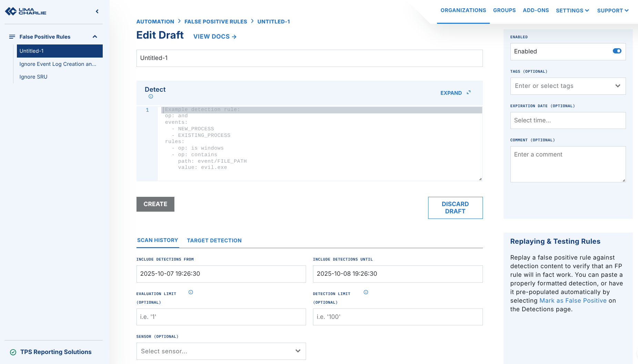Image resolution: width=638 pixels, height=364 pixels.
Task: Click the False Positive Rules list icon
Action: [x=12, y=37]
